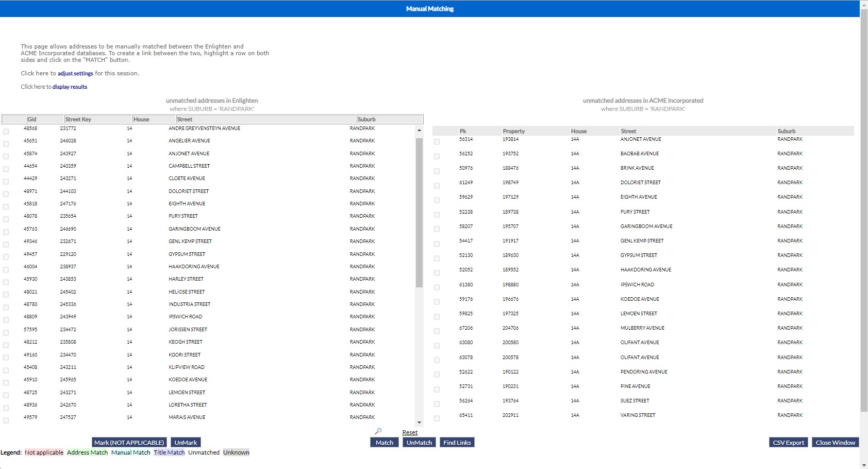
Task: Click the Property column header
Action: click(x=513, y=131)
